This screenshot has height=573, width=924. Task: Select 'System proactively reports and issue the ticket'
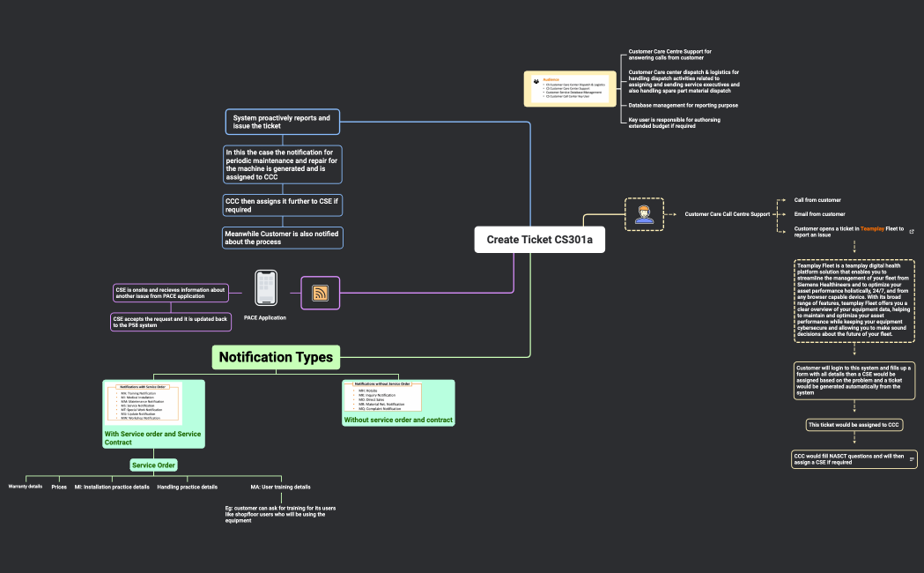point(283,122)
